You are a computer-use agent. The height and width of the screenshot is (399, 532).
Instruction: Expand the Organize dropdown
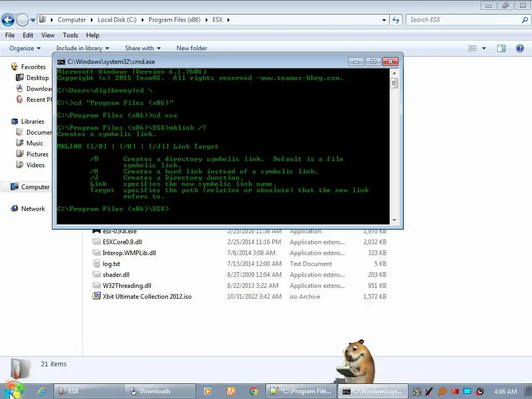[x=25, y=48]
